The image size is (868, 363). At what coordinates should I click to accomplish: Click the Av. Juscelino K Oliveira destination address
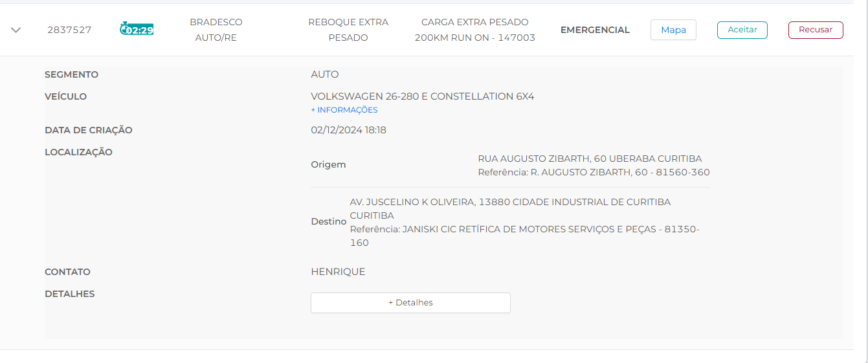click(510, 202)
